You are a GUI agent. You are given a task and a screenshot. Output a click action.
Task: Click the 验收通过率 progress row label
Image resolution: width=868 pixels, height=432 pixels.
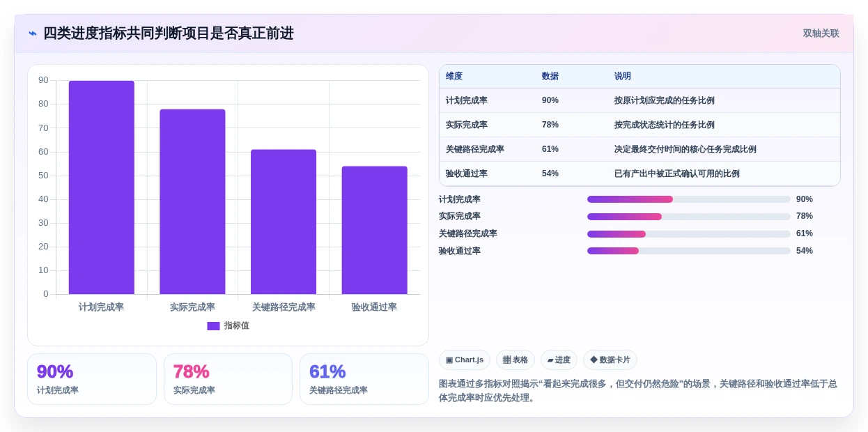pos(460,251)
